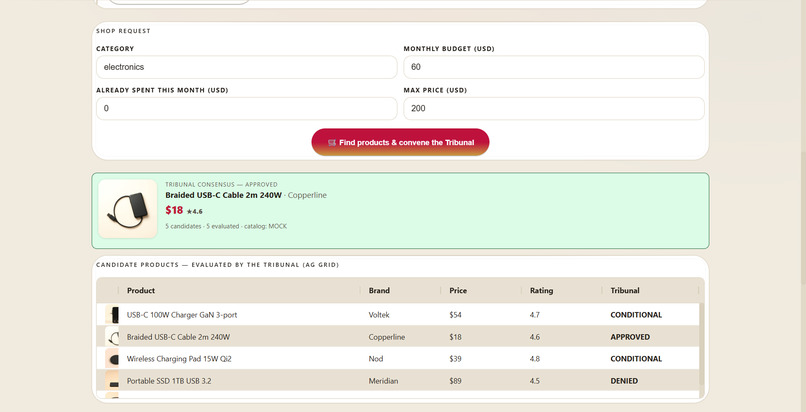
Task: Click Find products & convene the Tribunal button
Action: coord(400,142)
